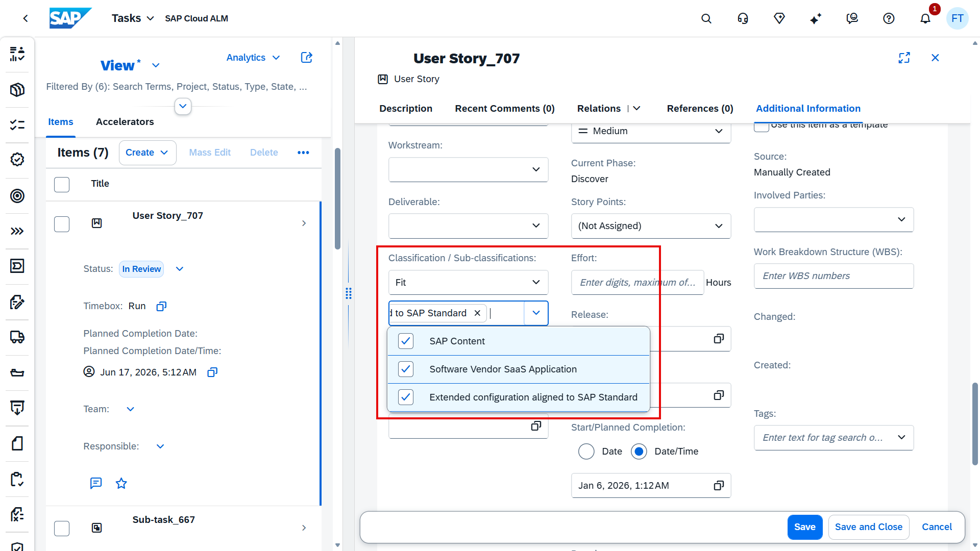Open the feedback chat icon

852,18
